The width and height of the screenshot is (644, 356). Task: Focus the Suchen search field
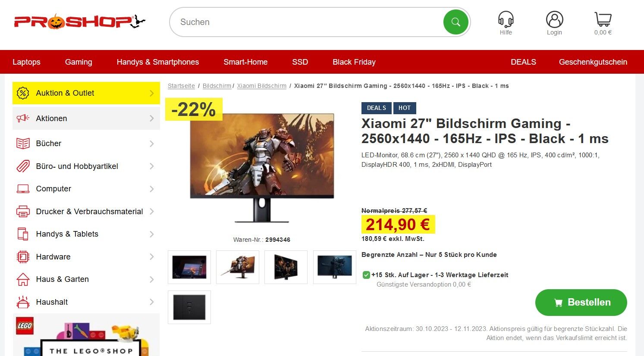[x=306, y=22]
